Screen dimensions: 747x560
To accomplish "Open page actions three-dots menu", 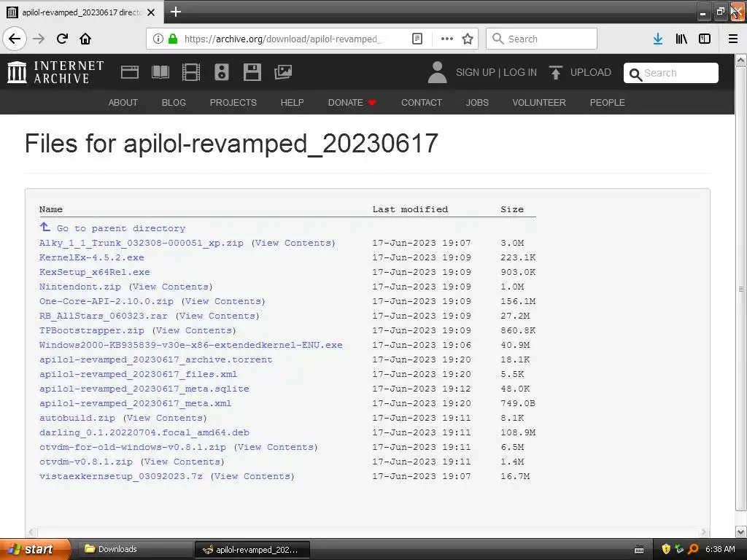I will click(x=447, y=39).
